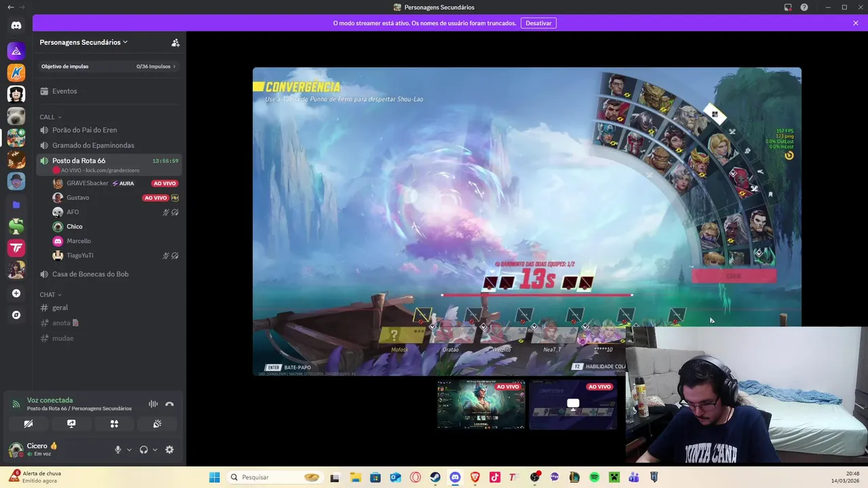Open the soundboard icon button
The image size is (868, 488).
157,424
